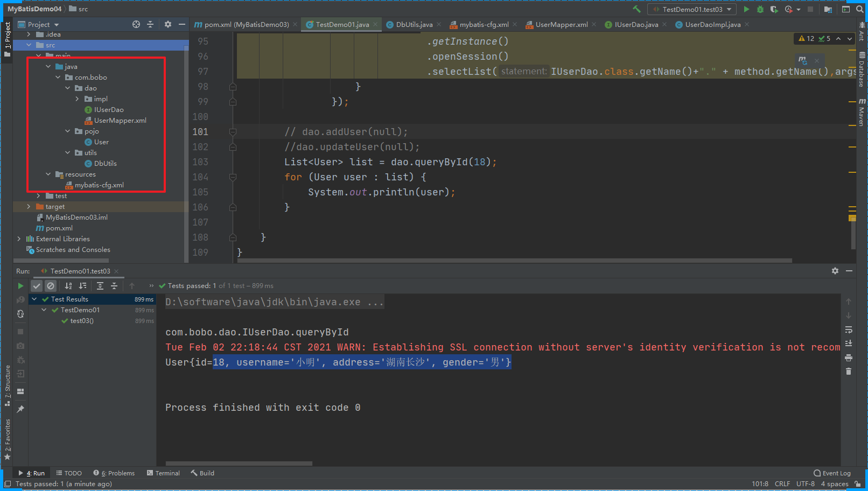Viewport: 868px width, 491px height.
Task: Select the test03() result row
Action: 92,321
